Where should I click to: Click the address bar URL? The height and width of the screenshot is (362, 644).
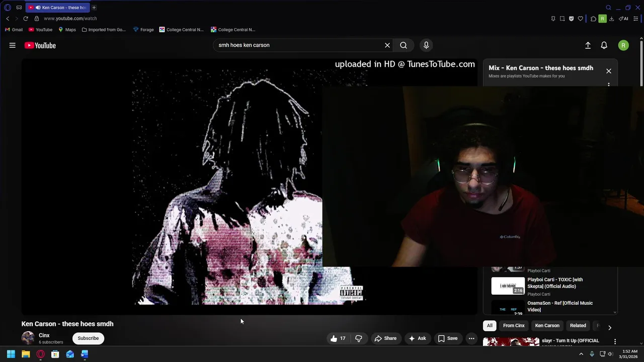(70, 19)
